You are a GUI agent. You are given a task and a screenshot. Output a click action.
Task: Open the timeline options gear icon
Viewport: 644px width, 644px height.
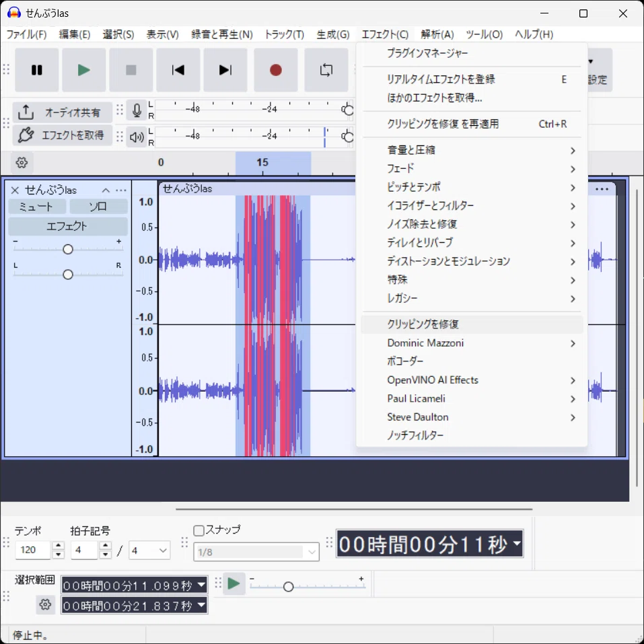(22, 163)
